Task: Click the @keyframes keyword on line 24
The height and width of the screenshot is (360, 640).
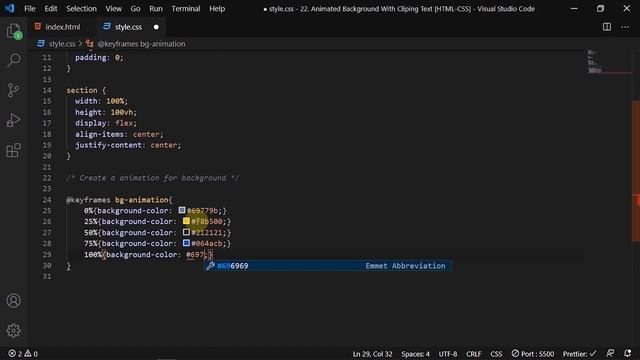Action: (x=88, y=200)
